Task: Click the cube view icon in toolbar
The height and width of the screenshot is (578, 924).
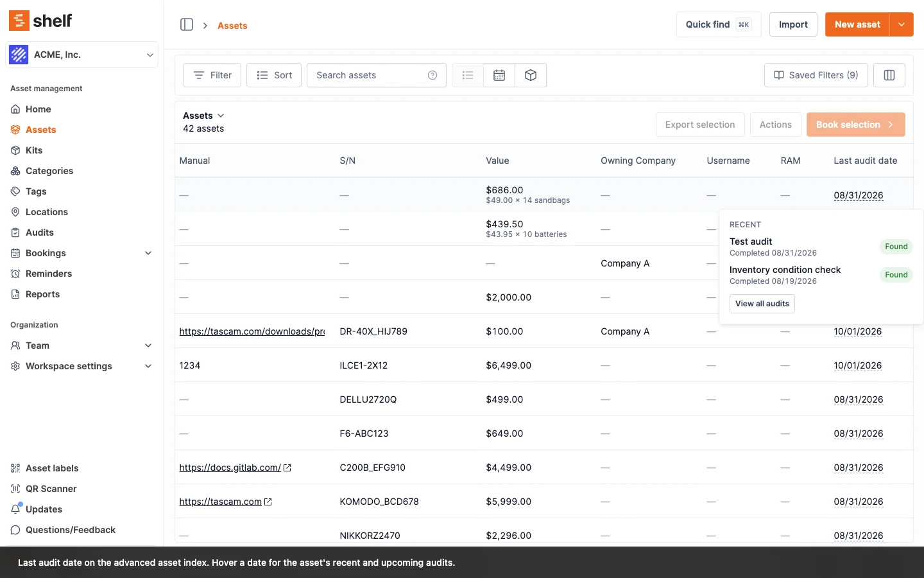Action: click(x=531, y=75)
